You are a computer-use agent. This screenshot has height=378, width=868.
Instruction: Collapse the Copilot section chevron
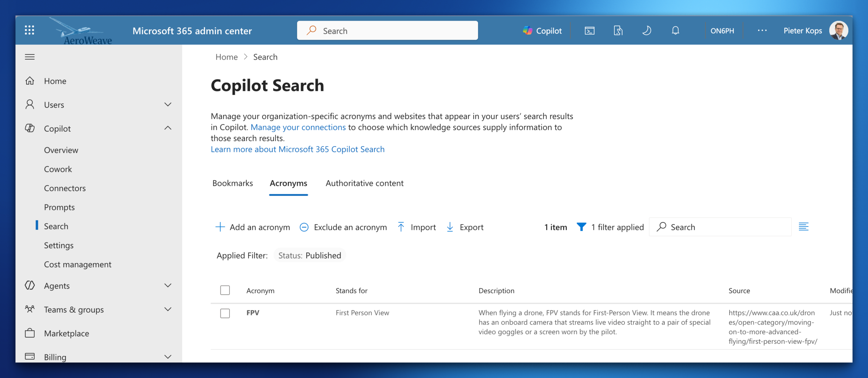[168, 128]
